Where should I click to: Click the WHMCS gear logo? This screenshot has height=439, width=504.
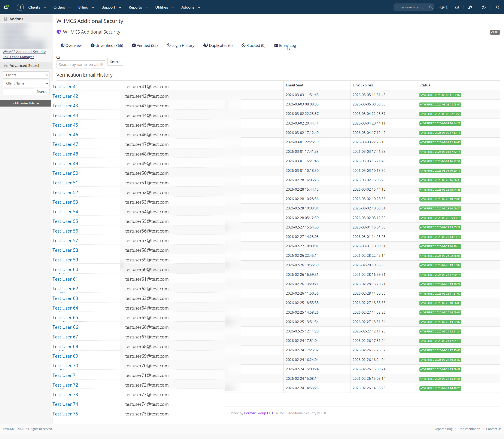[6, 7]
